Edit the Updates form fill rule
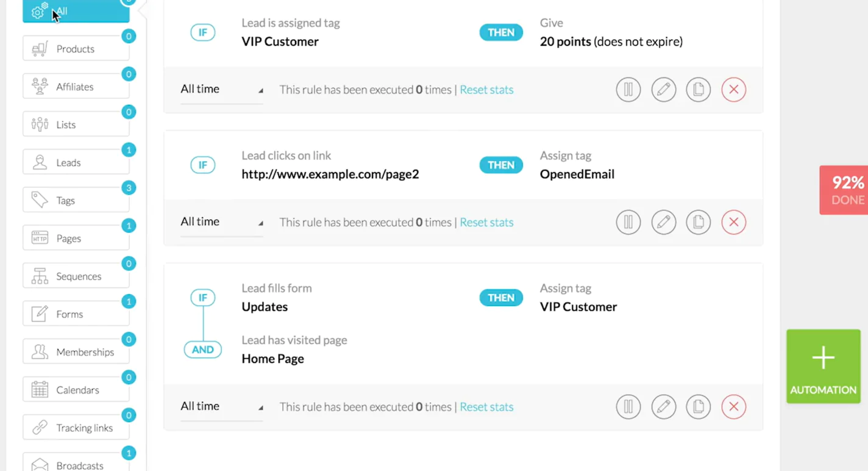Image resolution: width=868 pixels, height=471 pixels. pos(663,406)
